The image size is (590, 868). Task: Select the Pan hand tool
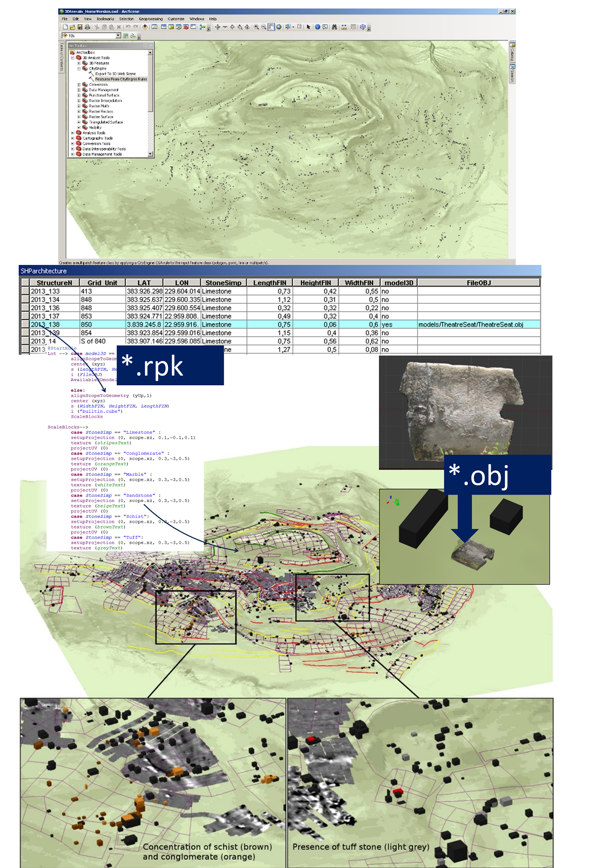271,27
